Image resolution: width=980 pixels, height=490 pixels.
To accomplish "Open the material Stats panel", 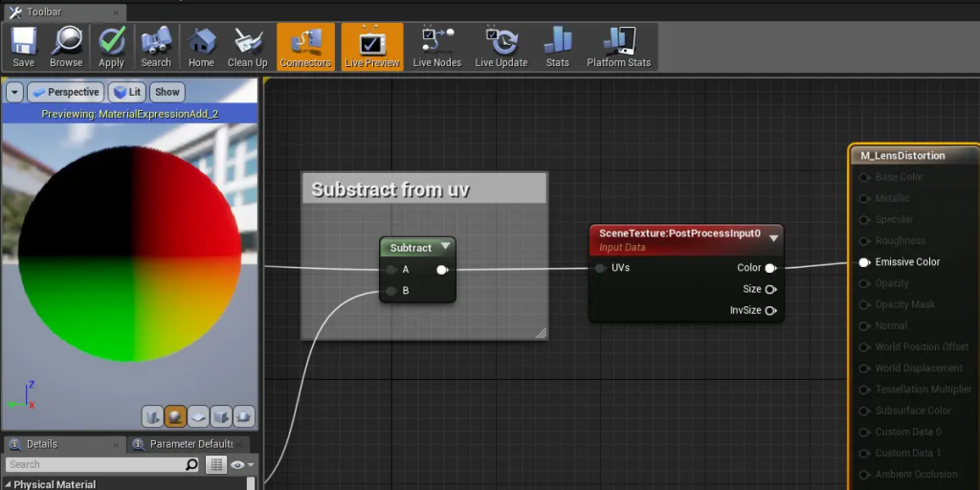I will pyautogui.click(x=557, y=47).
